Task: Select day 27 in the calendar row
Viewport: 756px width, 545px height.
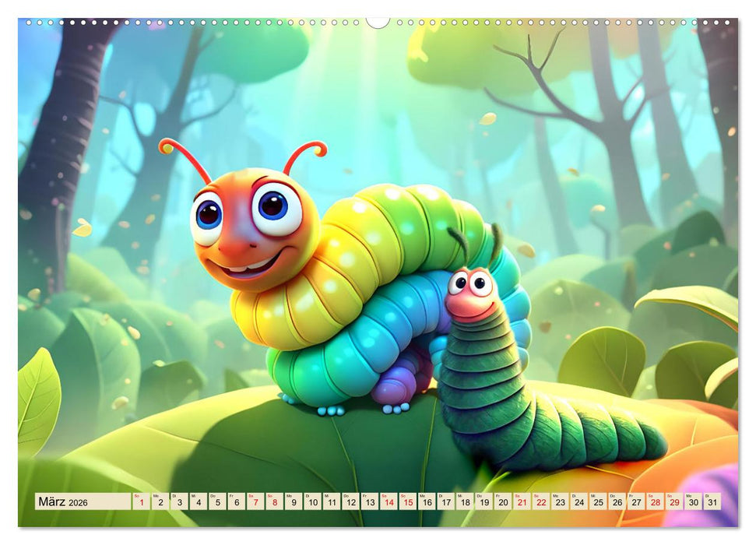Action: coord(636,502)
